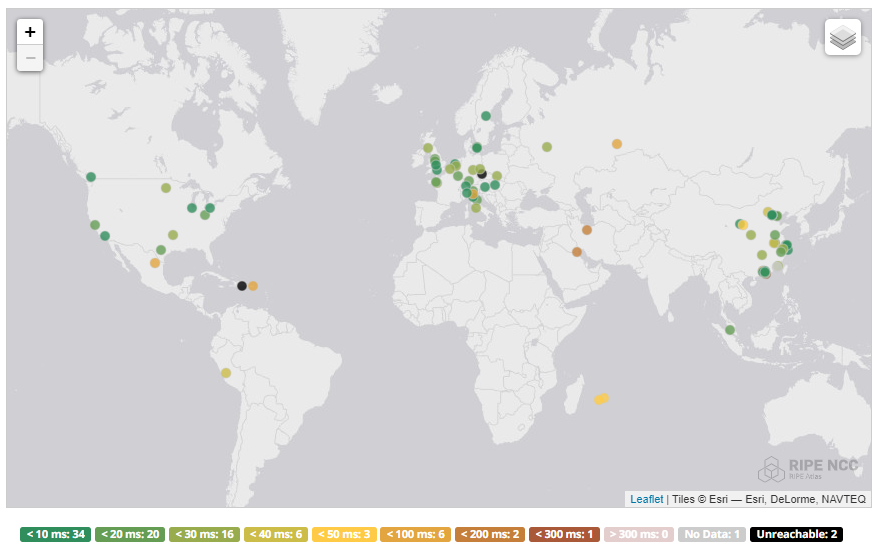Toggle the 'Unreachable: 2' legend badge
Viewport: 878px width, 550px height.
coord(796,534)
